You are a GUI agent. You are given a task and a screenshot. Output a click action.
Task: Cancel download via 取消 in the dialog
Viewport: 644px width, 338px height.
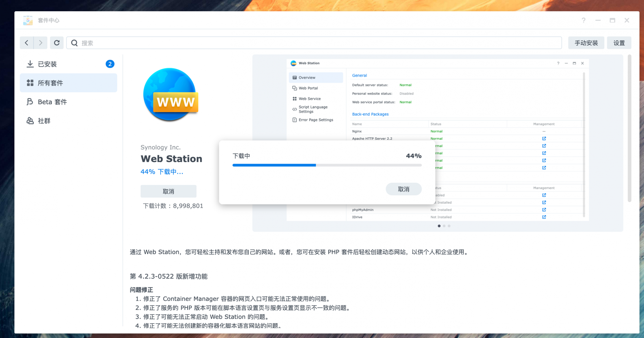coord(403,189)
